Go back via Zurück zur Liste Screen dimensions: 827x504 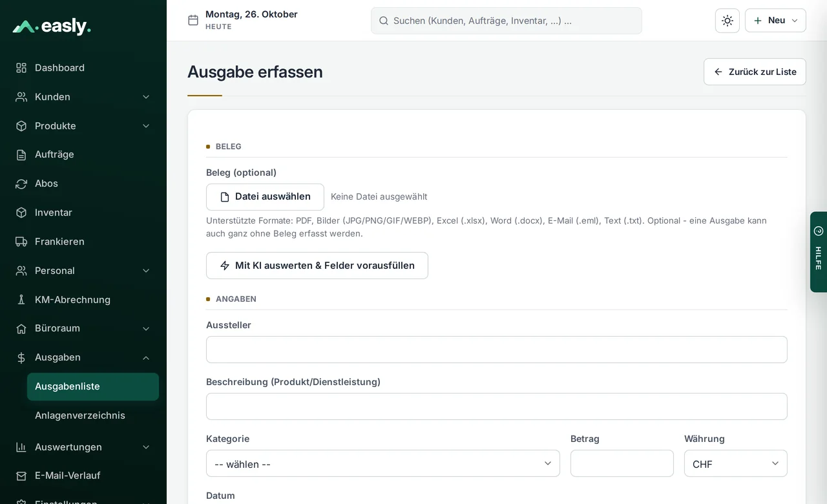755,72
